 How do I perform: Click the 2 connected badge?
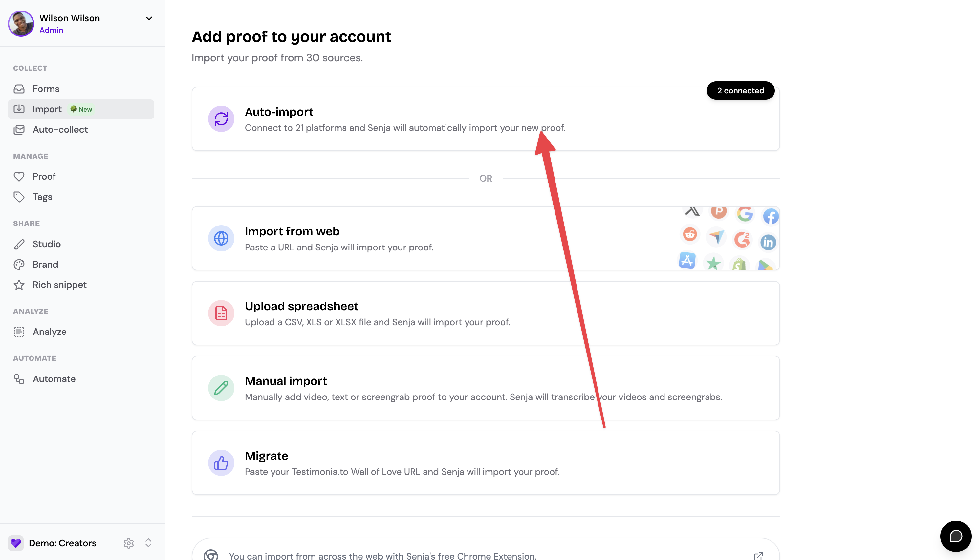click(x=741, y=91)
